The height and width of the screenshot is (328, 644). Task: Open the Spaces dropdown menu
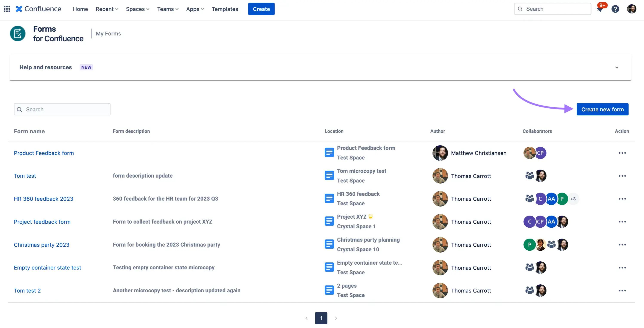point(137,9)
